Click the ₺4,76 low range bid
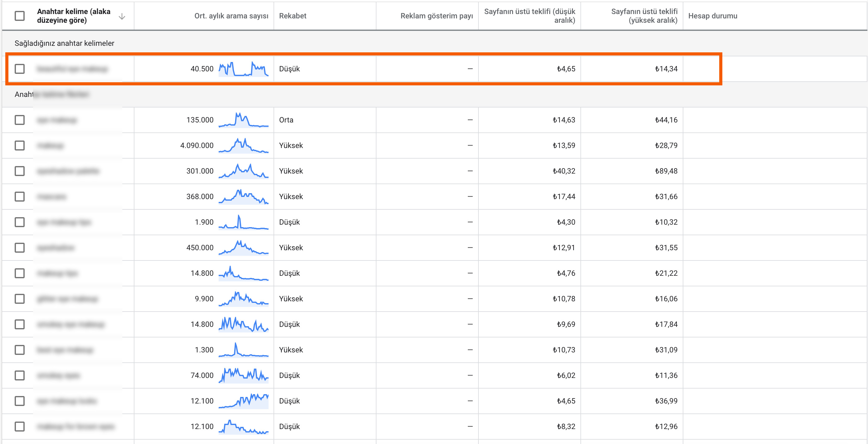 tap(566, 273)
